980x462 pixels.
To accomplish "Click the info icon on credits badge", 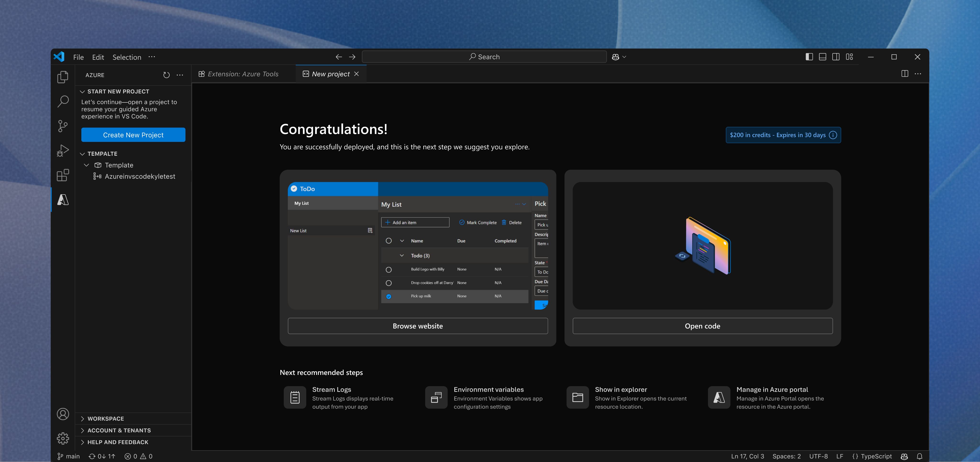I will pyautogui.click(x=833, y=135).
